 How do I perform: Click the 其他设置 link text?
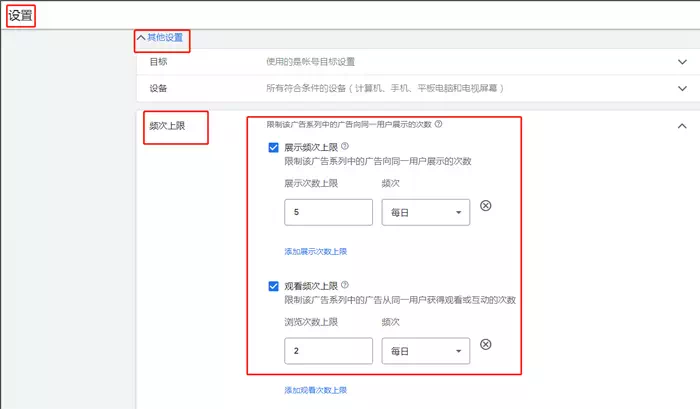166,38
